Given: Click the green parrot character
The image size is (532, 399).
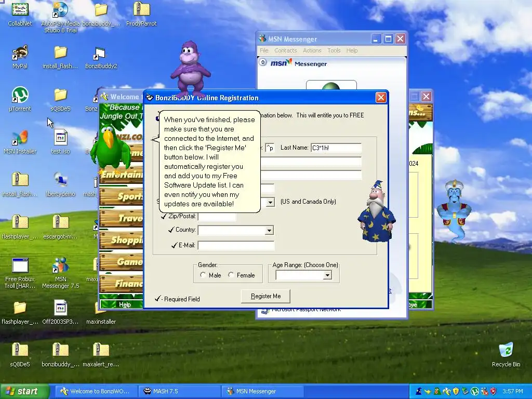Looking at the screenshot, I should click(110, 149).
